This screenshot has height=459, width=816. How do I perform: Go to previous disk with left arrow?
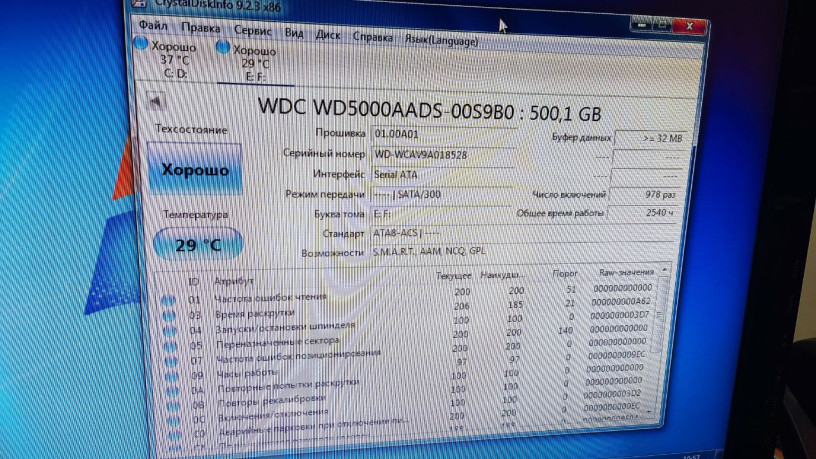click(155, 101)
